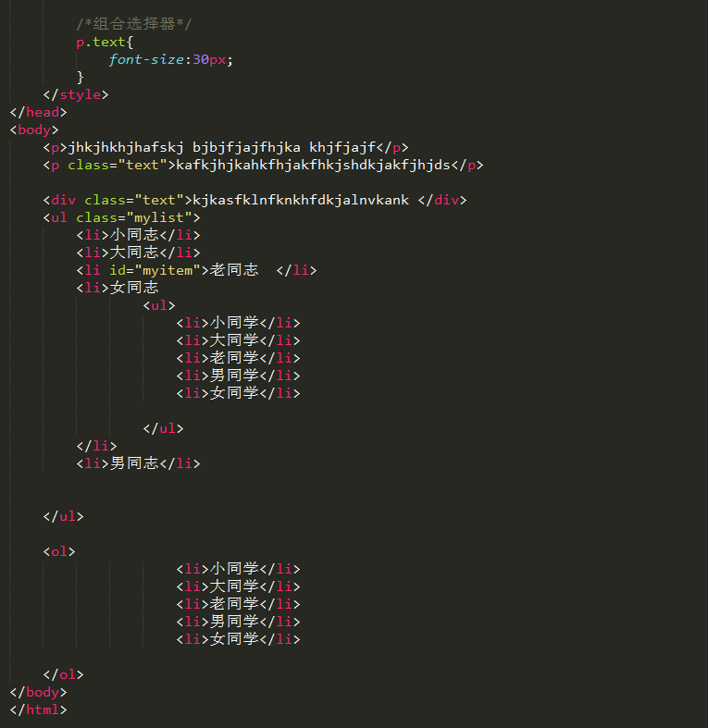Click the paragraph text jhkjhkhjhafskj
This screenshot has width=708, height=728.
pos(126,148)
